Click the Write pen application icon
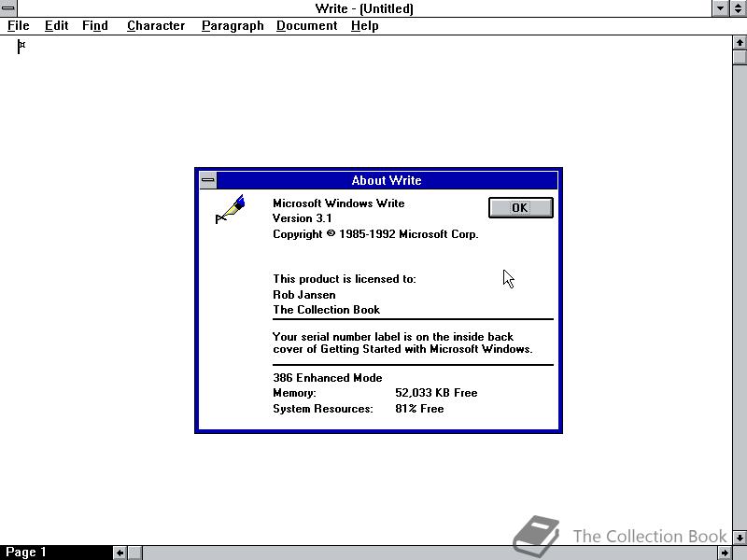747x560 pixels. click(231, 208)
